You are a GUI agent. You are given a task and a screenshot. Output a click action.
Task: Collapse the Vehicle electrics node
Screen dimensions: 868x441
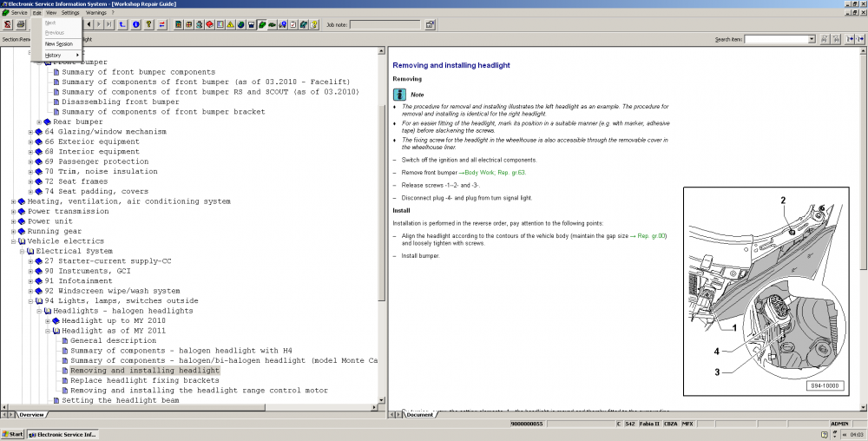tap(13, 241)
